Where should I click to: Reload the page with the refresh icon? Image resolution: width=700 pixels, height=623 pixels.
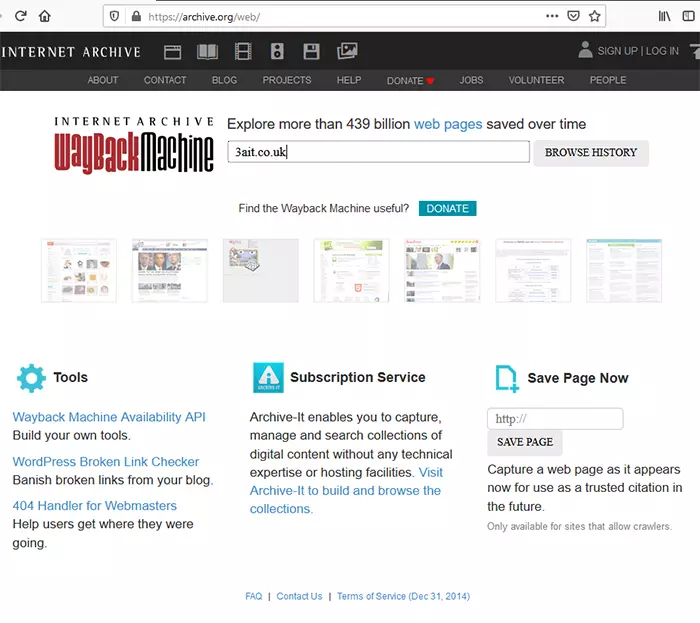pyautogui.click(x=21, y=17)
